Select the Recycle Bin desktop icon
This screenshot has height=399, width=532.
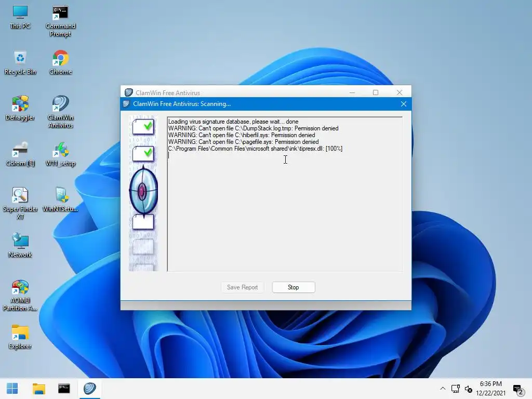coord(20,63)
